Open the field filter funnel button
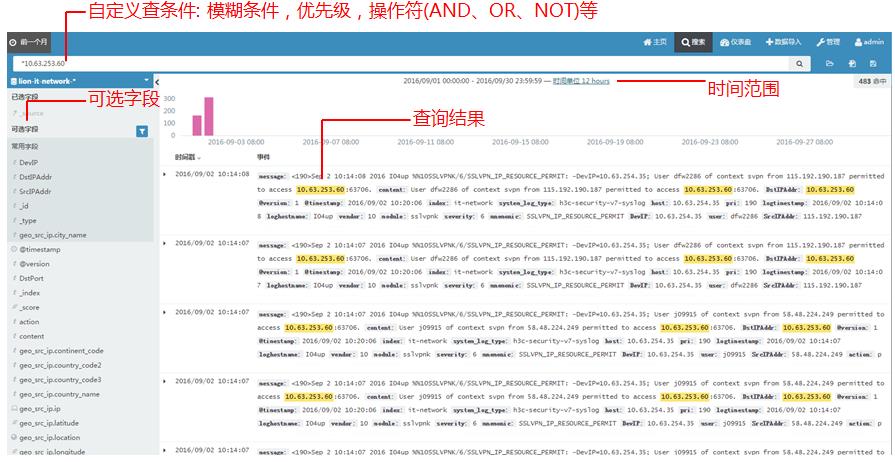 point(142,130)
